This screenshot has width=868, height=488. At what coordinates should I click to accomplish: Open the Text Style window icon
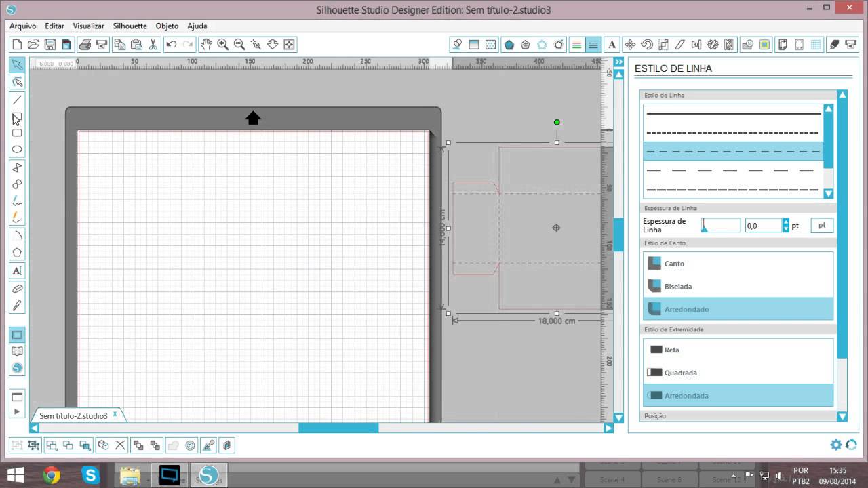[612, 45]
